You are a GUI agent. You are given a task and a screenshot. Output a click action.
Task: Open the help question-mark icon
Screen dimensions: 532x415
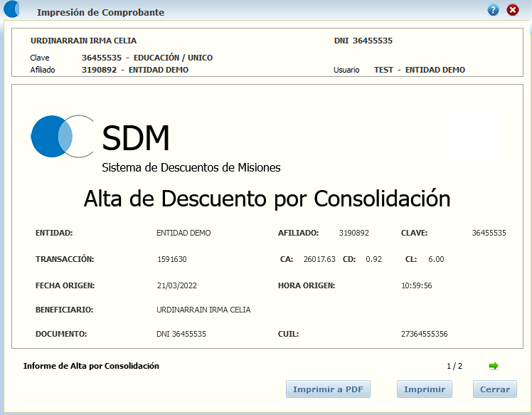tap(493, 10)
